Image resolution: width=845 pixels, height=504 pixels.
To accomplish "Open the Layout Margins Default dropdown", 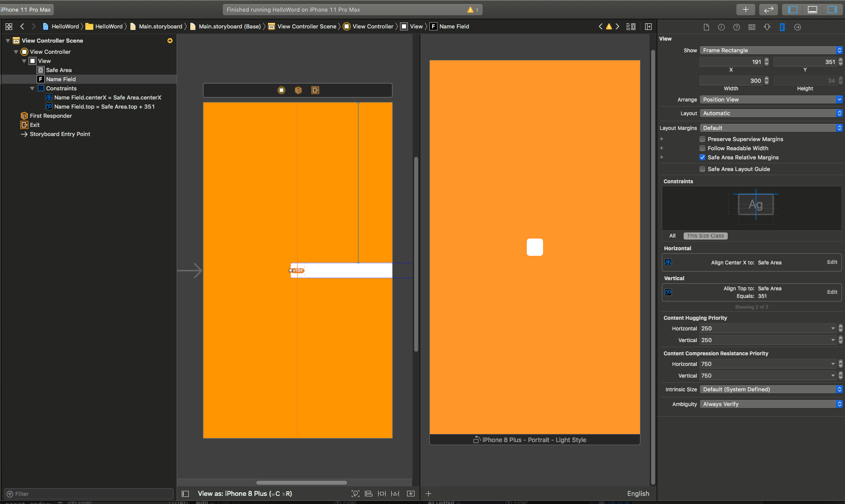I will coord(771,128).
